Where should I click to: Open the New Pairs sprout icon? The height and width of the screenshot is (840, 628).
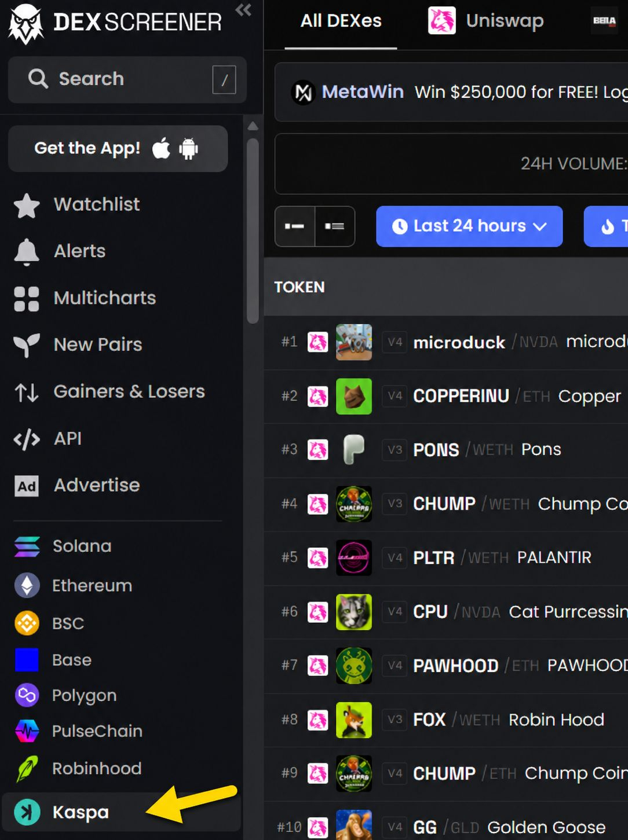[x=27, y=345]
